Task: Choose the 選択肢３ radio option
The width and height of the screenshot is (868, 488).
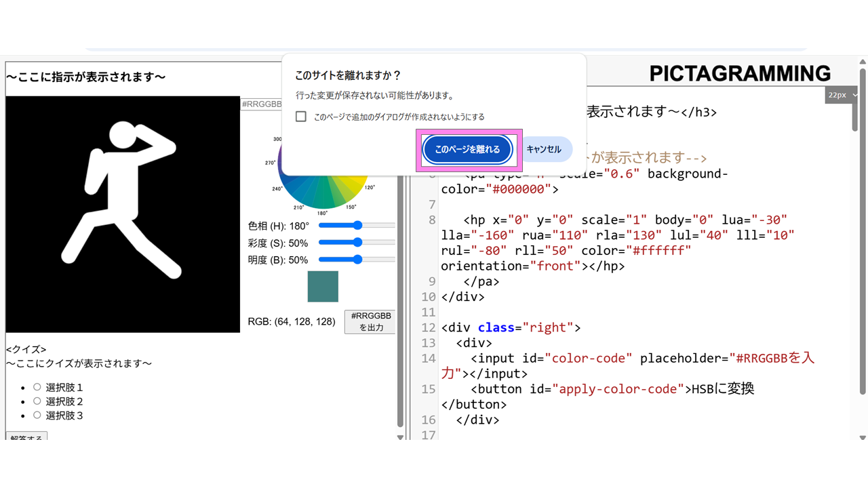Action: pyautogui.click(x=37, y=415)
